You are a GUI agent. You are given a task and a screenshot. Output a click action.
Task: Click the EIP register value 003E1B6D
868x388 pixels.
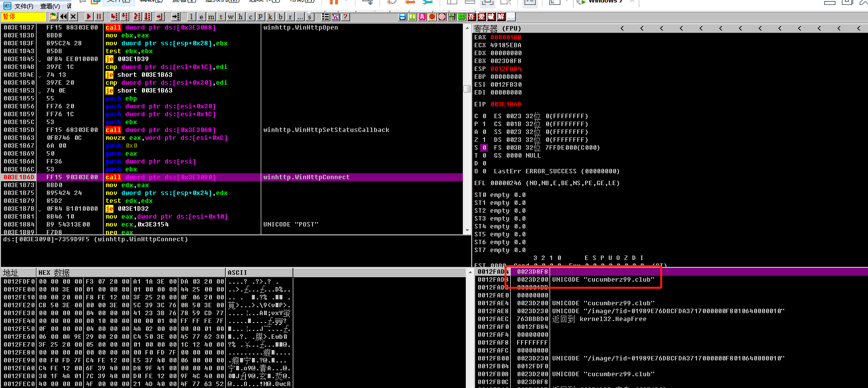pos(506,104)
